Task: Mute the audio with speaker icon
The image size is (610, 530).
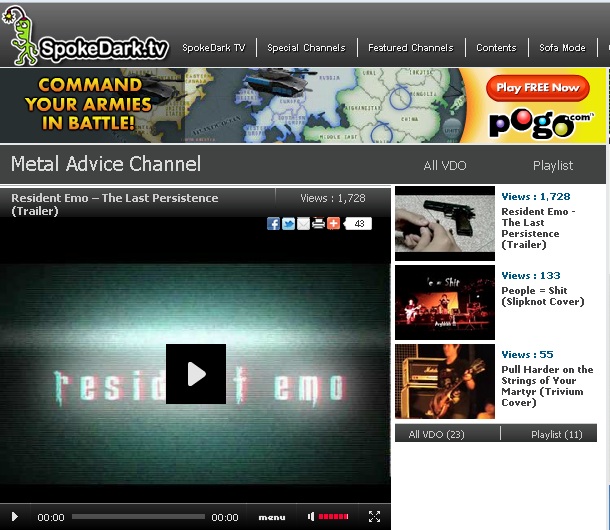Action: pyautogui.click(x=311, y=517)
